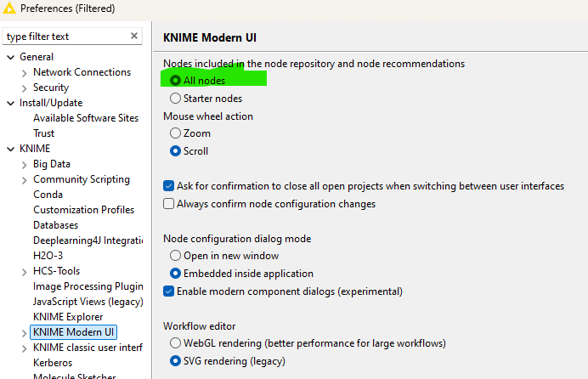Screen dimensions: 588x379
Task: Select the All nodes radio button
Action: click(176, 81)
